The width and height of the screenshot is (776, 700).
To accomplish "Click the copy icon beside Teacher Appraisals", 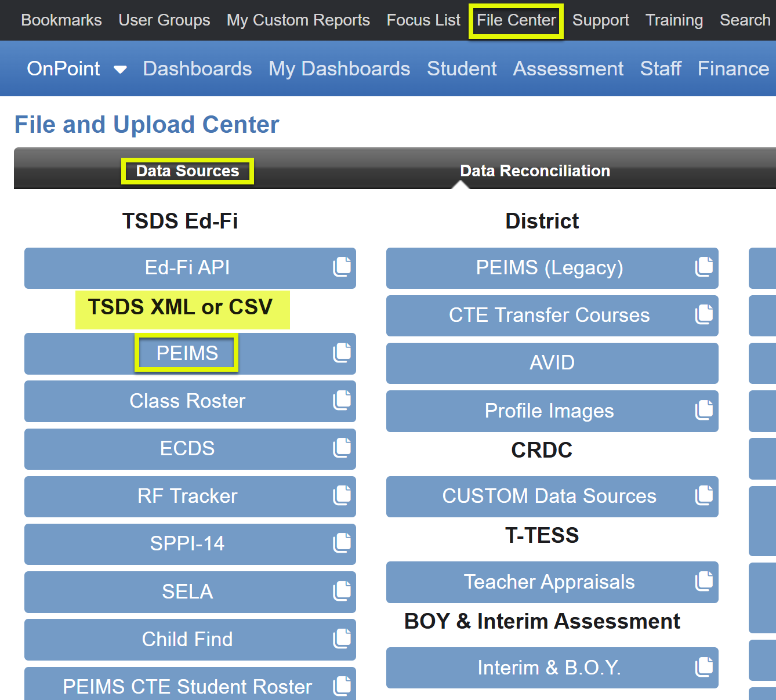I will pos(704,582).
